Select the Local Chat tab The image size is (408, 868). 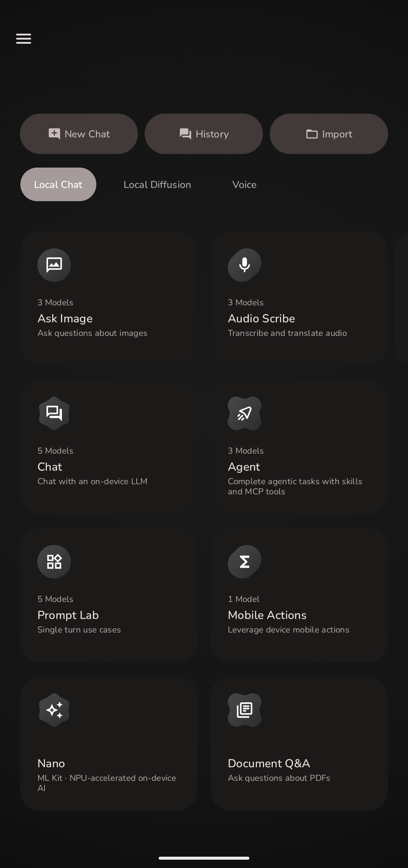click(x=58, y=184)
